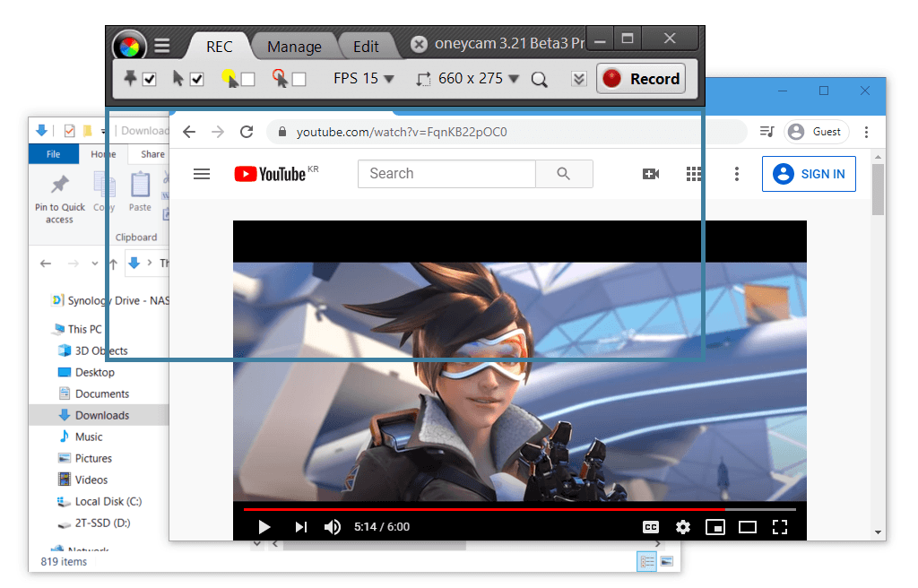Open Explorer quick access toolbar dropdown

[103, 131]
